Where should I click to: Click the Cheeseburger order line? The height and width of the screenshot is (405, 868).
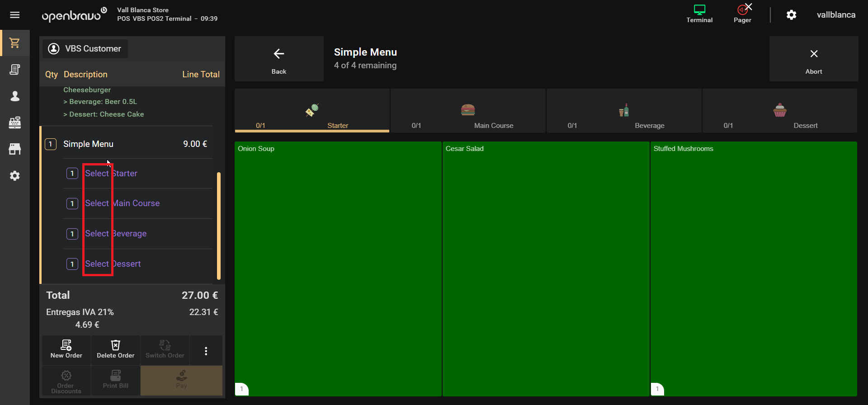87,90
